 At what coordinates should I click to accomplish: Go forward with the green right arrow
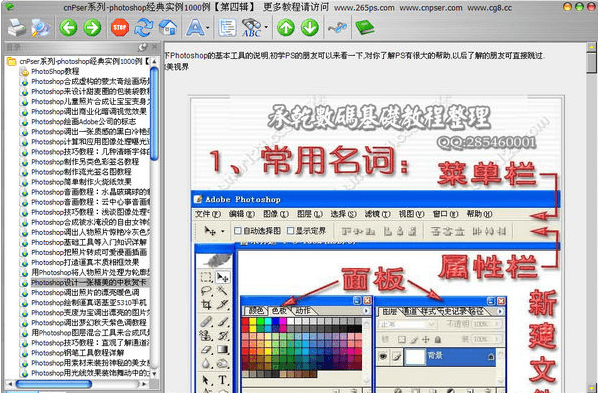(x=92, y=27)
